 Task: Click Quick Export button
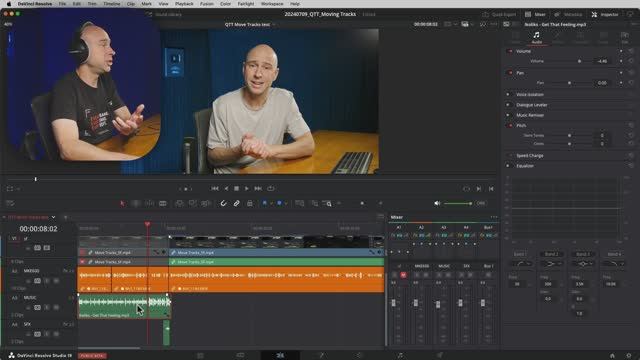point(499,14)
